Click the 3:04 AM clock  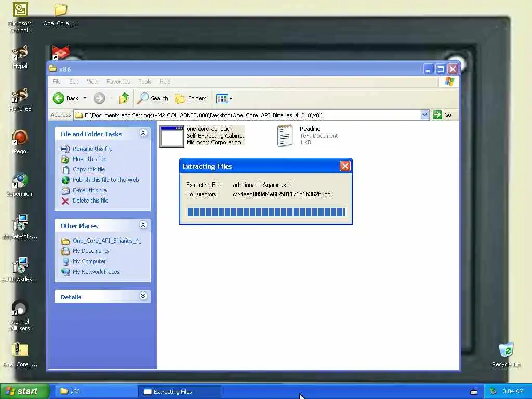[x=513, y=392]
